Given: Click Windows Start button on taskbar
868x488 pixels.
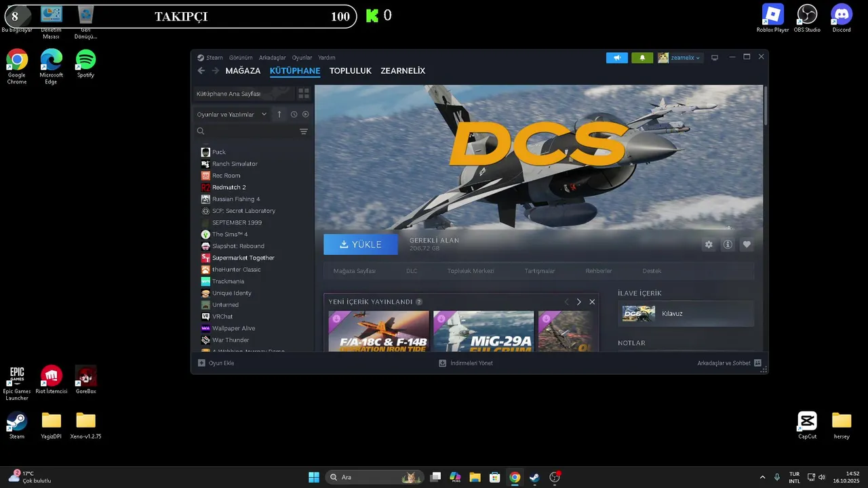Looking at the screenshot, I should 314,477.
